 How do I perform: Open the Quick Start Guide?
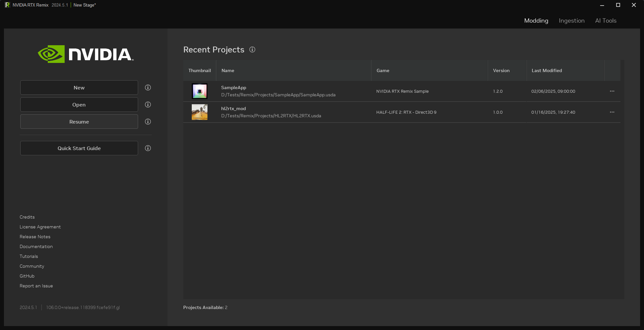click(x=79, y=148)
